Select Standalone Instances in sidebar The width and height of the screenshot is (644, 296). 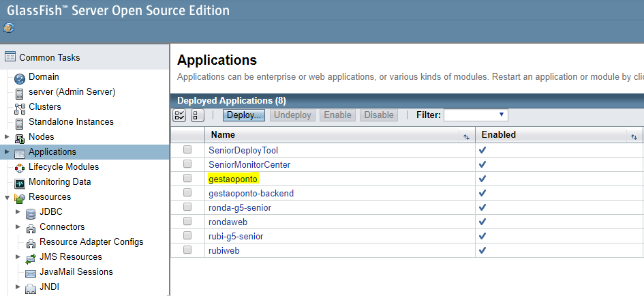tap(71, 122)
